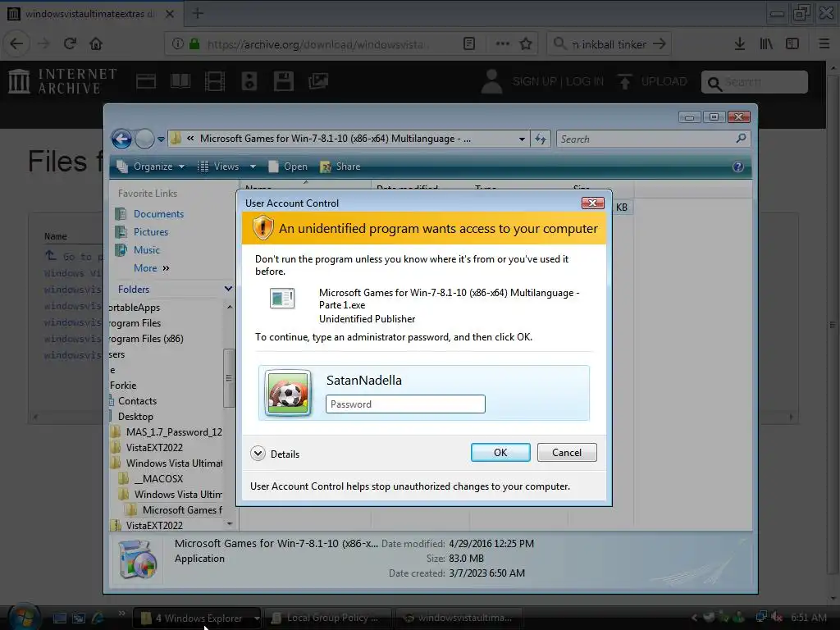Click the Explorer search magnifier icon

[x=741, y=139]
